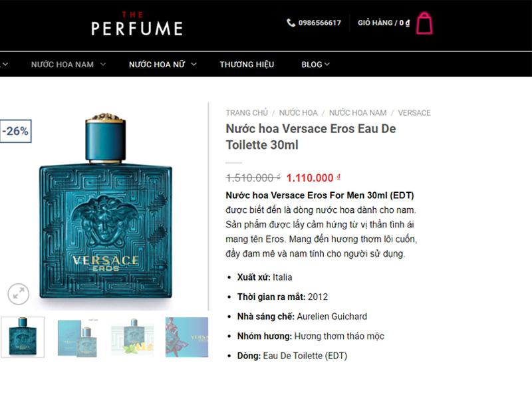Expand the Nước Hoa Nữ dropdown arrow

(194, 64)
